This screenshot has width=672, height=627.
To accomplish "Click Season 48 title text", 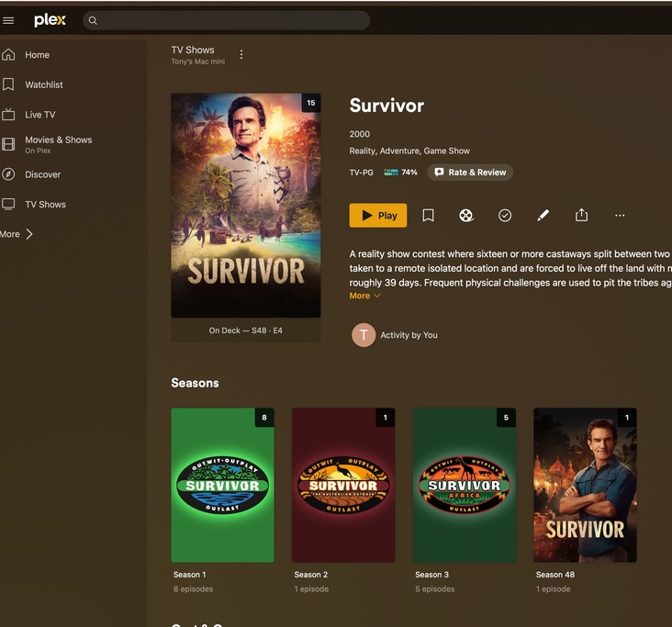I will 555,575.
